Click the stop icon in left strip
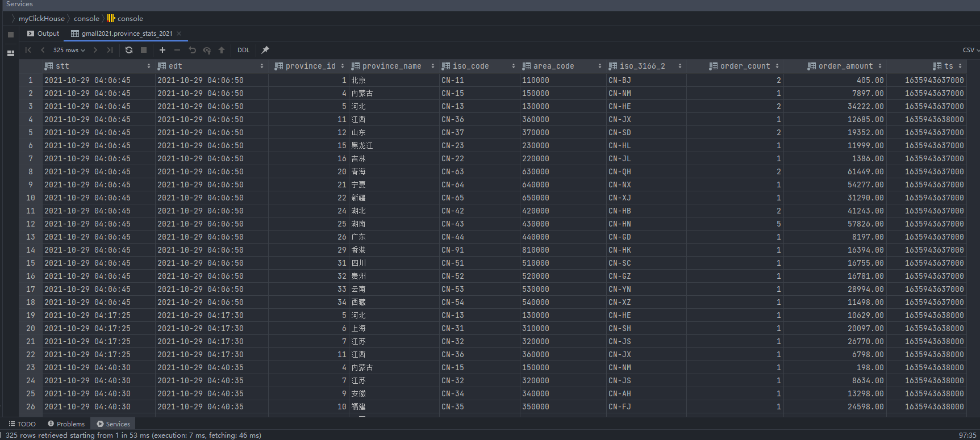The image size is (980, 440). pyautogui.click(x=10, y=35)
